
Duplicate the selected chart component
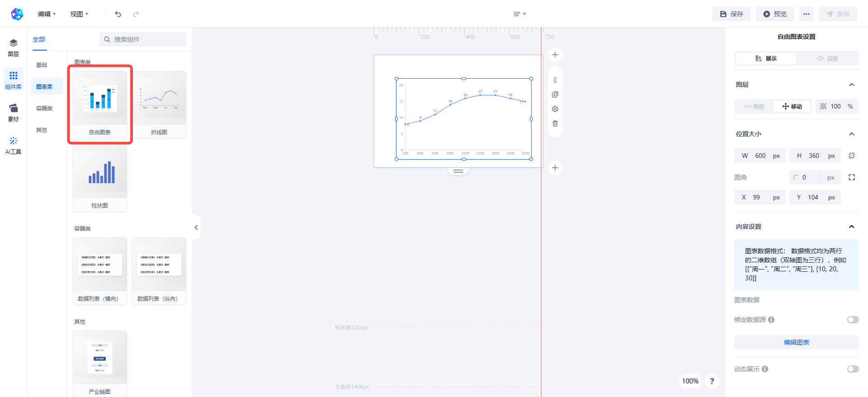555,95
